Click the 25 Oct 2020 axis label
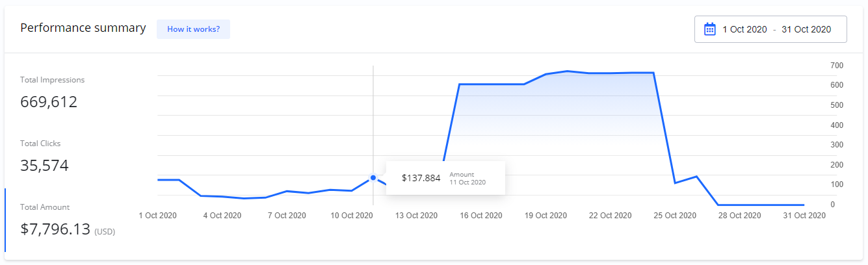This screenshot has height=265, width=868. tap(674, 216)
